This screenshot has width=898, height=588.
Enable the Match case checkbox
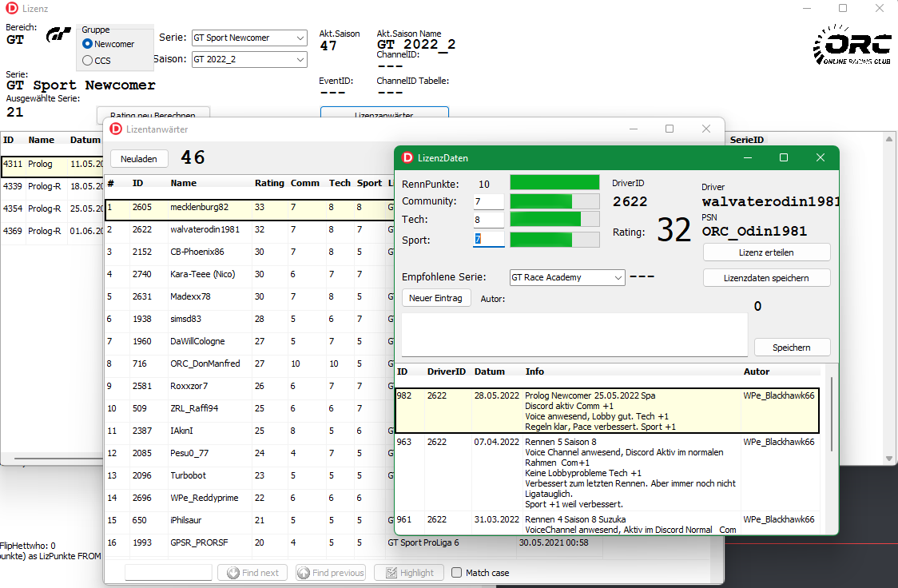click(457, 573)
